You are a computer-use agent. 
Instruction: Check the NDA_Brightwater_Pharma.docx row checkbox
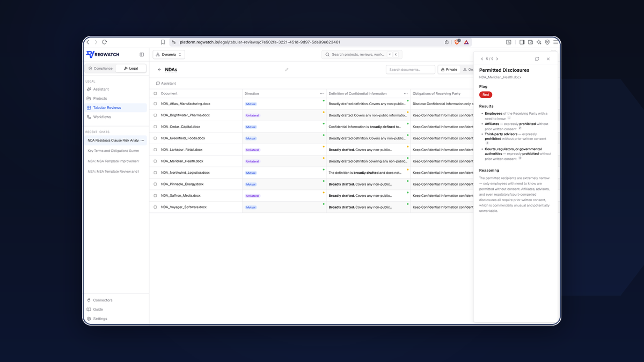[x=156, y=115]
